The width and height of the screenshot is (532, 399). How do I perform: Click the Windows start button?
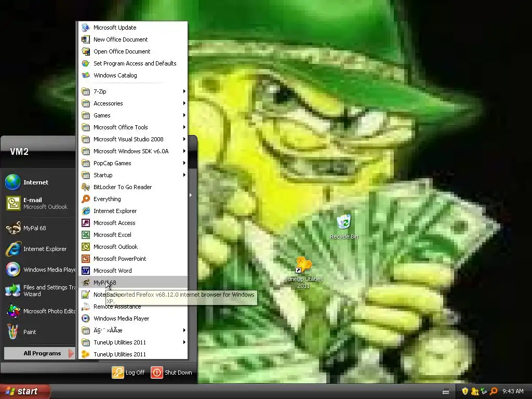coord(24,391)
